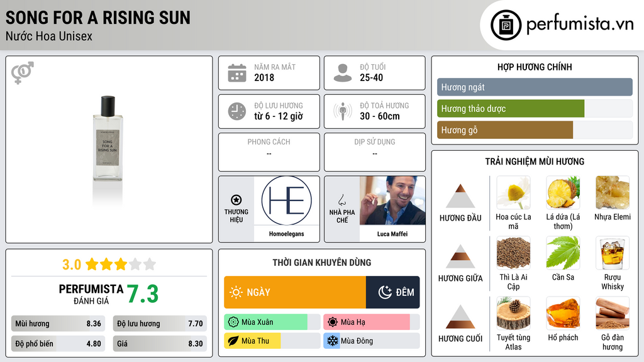Click the Mùa Xuân season bar
The image size is (644, 362).
272,322
